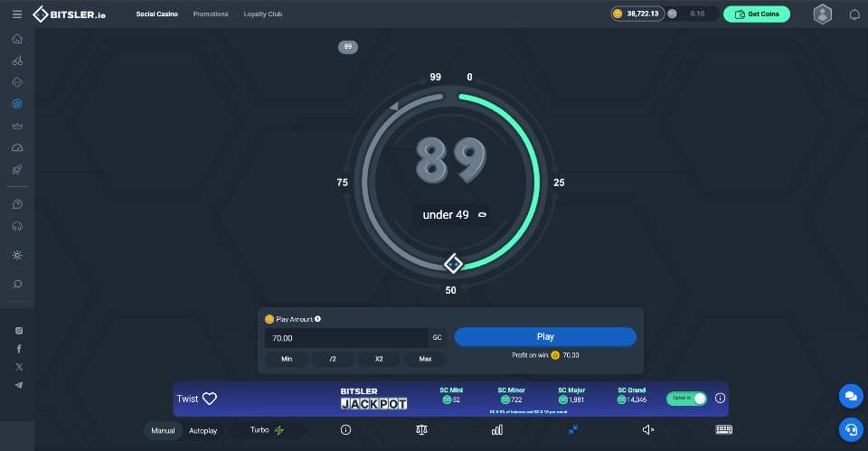Open Home icon in sidebar
Screen dimensions: 868x451
[17, 39]
